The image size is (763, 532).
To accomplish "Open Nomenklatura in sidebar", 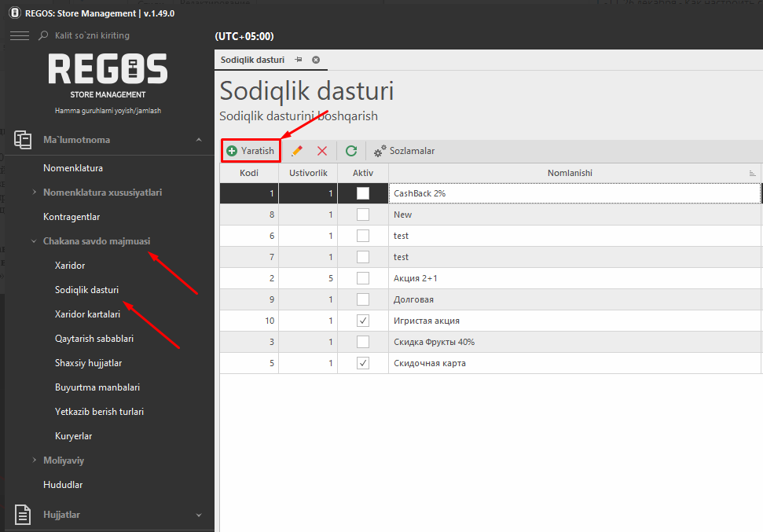I will click(73, 168).
